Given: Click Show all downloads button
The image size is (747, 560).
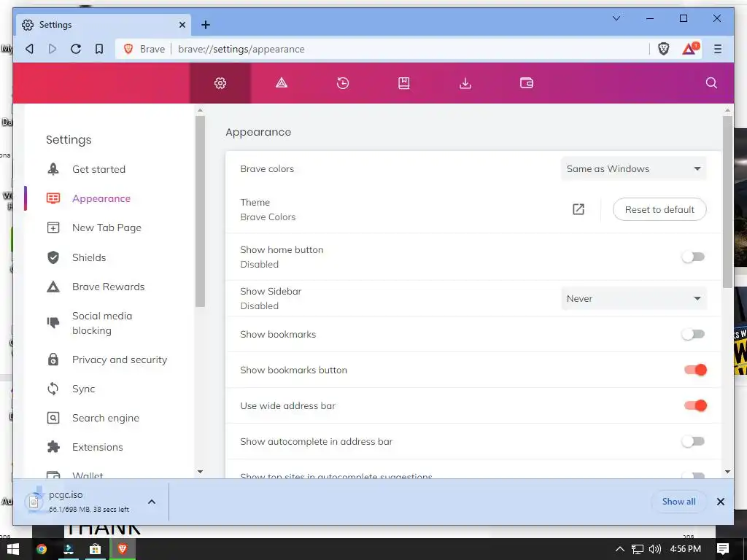Looking at the screenshot, I should (678, 502).
